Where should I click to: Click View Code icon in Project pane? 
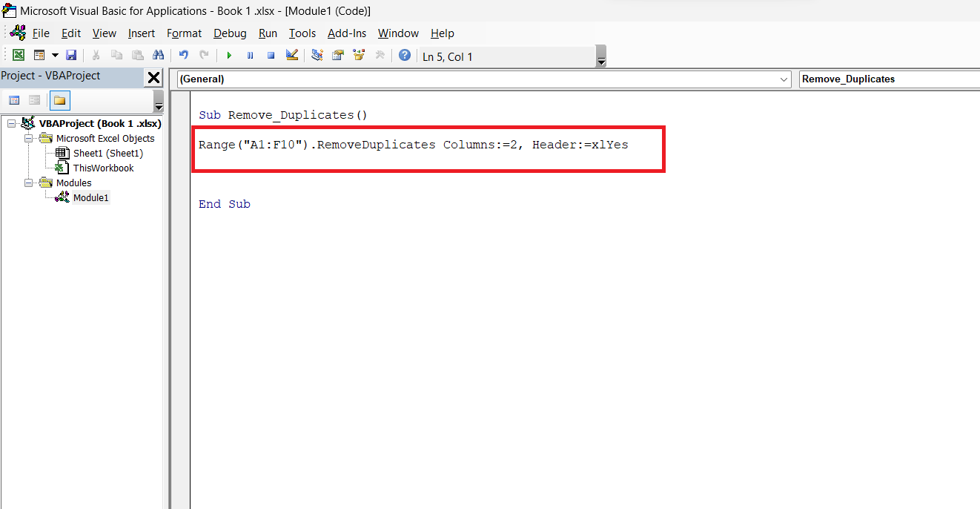(14, 100)
